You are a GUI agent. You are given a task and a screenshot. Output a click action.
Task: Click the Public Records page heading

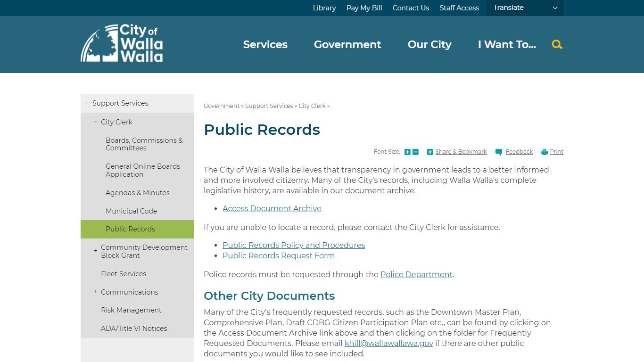(x=262, y=130)
